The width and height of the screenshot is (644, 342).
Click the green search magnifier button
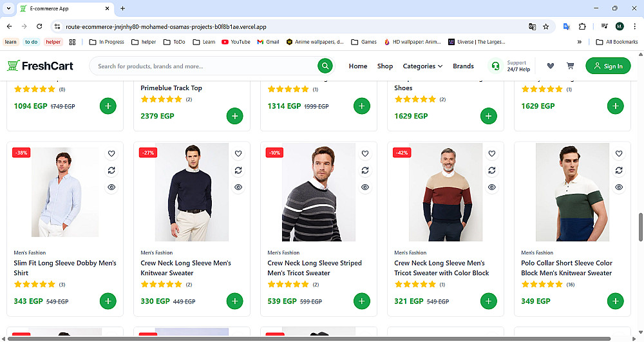[325, 66]
